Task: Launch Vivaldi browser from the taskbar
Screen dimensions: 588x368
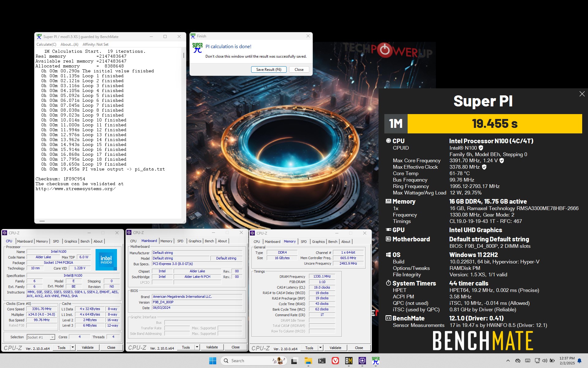Action: tap(335, 361)
